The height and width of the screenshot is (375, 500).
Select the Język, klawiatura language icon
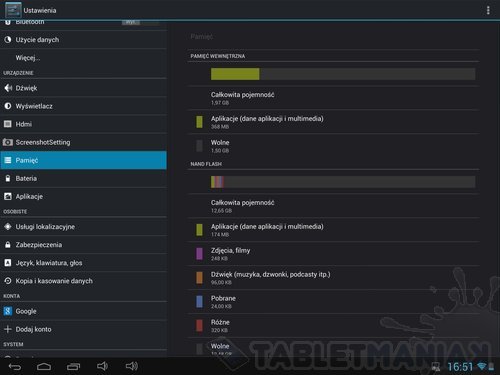8,263
